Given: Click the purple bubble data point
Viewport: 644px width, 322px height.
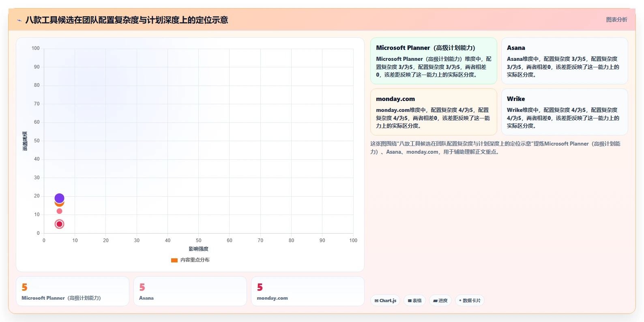Looking at the screenshot, I should click(x=59, y=198).
